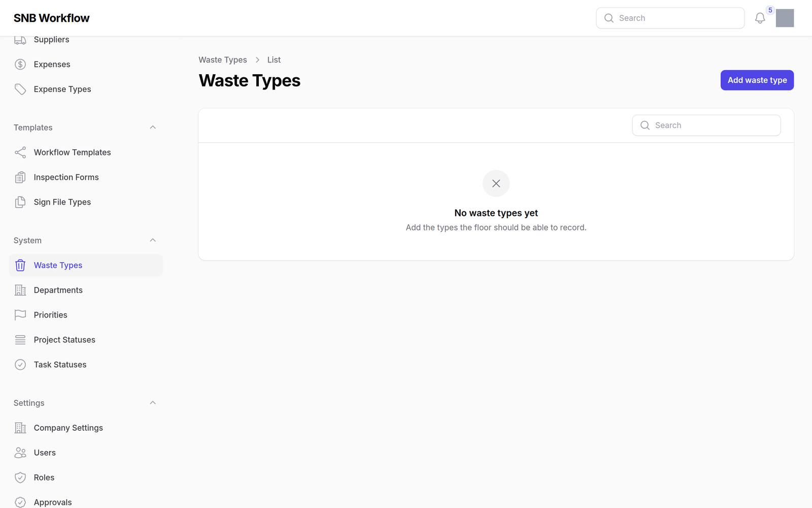Click the Approvals check badge icon
812x508 pixels.
20,502
